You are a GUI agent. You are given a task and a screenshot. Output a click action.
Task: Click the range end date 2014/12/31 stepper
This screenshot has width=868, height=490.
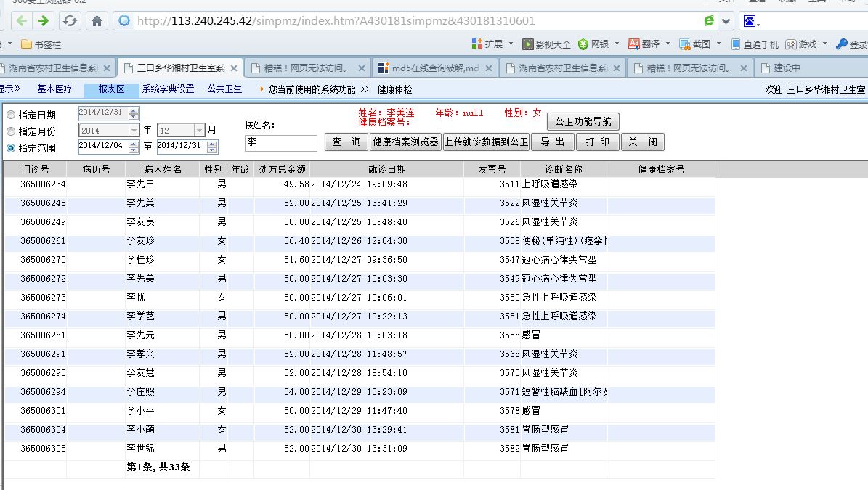[212, 147]
